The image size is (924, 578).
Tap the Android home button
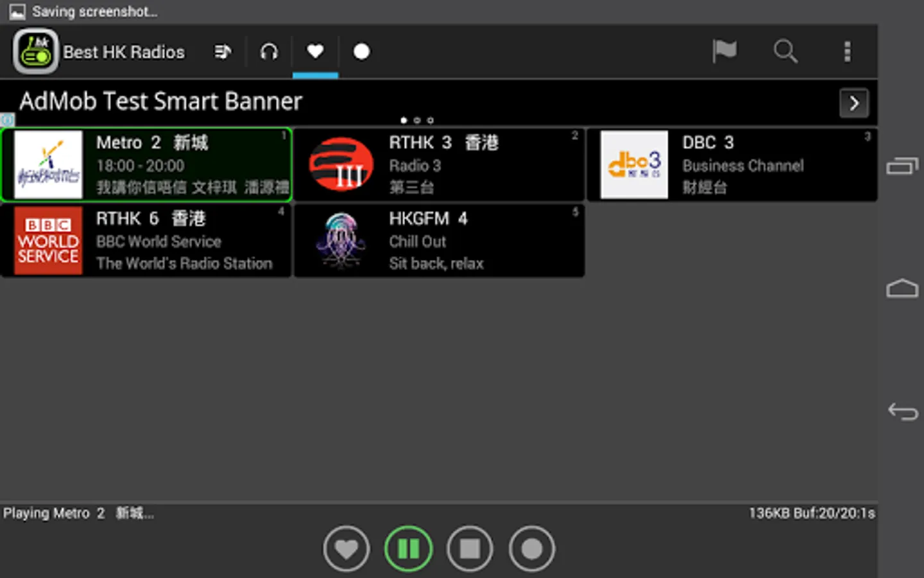[x=902, y=288]
